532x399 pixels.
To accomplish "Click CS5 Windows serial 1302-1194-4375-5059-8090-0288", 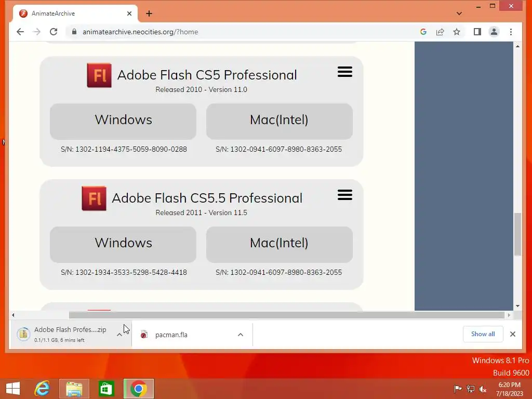I will pos(124,149).
